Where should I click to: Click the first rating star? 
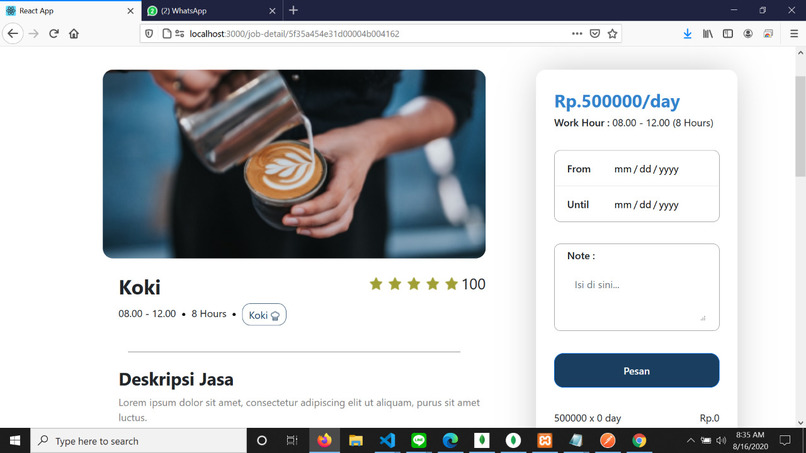(376, 284)
